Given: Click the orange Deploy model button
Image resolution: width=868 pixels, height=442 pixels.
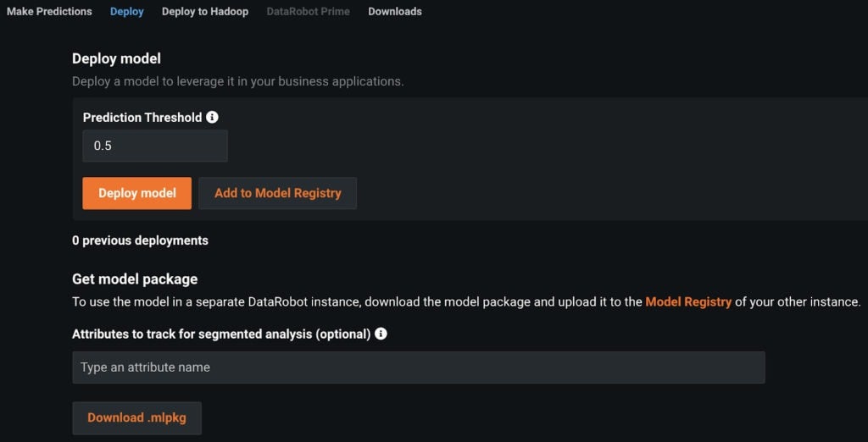Looking at the screenshot, I should [136, 193].
